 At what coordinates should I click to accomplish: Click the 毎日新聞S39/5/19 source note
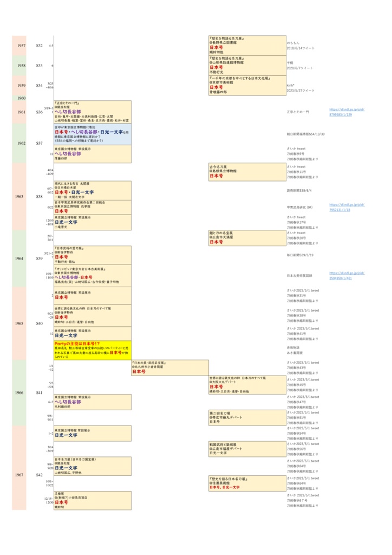pos(300,255)
